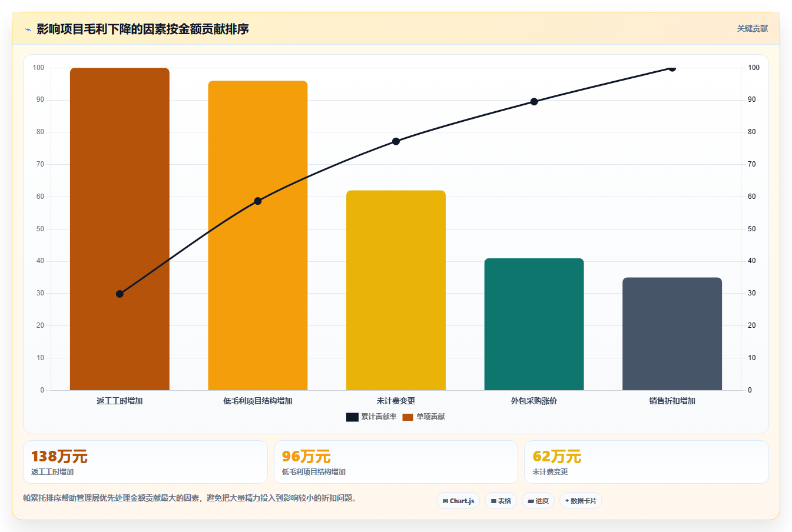Click the 返工工时增加 x-axis label
The width and height of the screenshot is (792, 532).
120,401
